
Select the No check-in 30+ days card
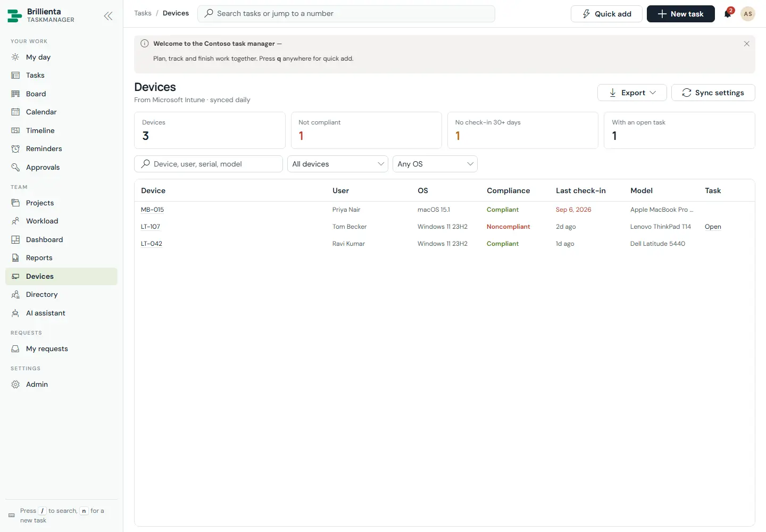(x=523, y=130)
